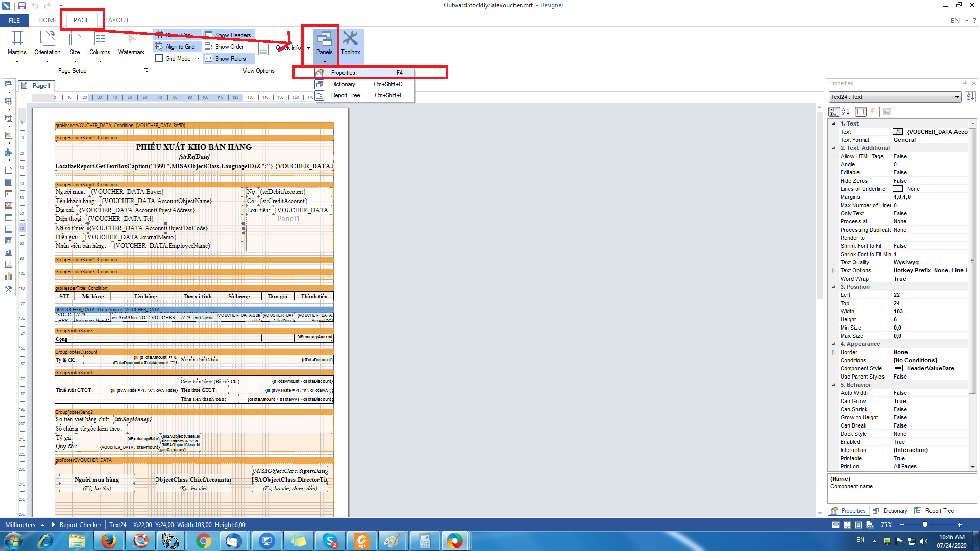The image size is (980, 551).
Task: Open Google Chrome from the taskbar
Action: pos(203,540)
